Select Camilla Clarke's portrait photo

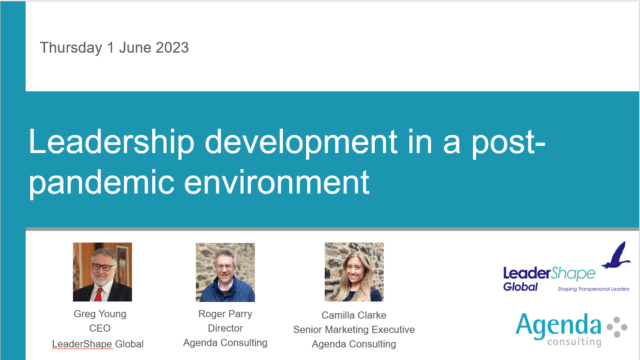pyautogui.click(x=354, y=272)
